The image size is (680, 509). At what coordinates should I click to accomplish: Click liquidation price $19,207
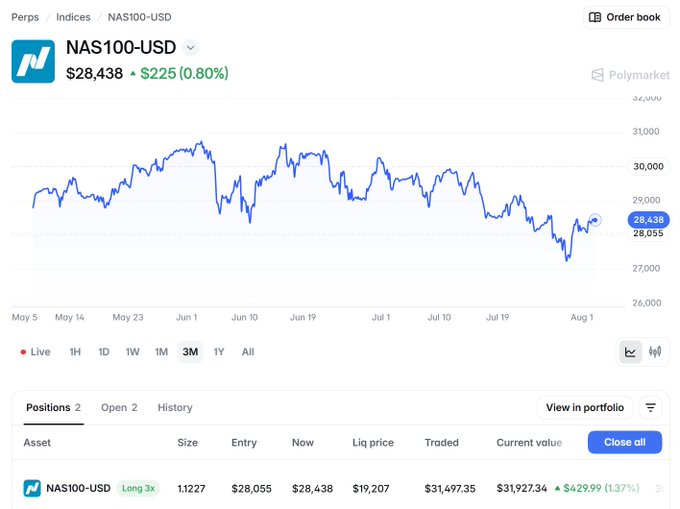click(x=371, y=489)
